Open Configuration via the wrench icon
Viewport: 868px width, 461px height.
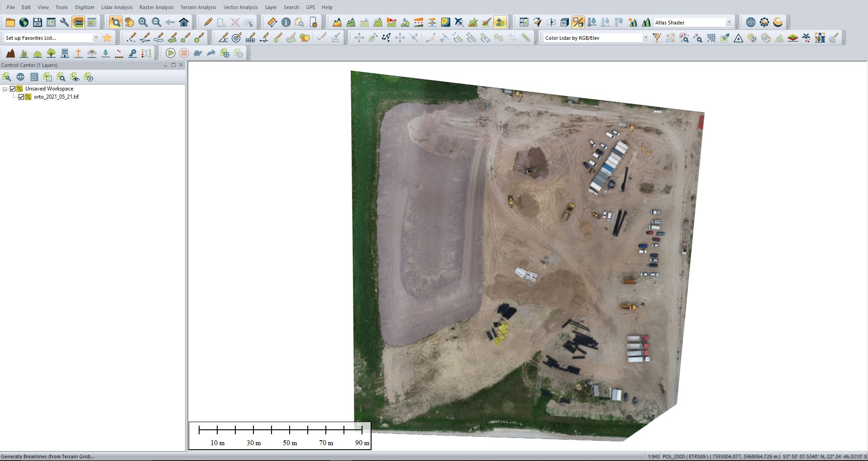click(x=64, y=22)
